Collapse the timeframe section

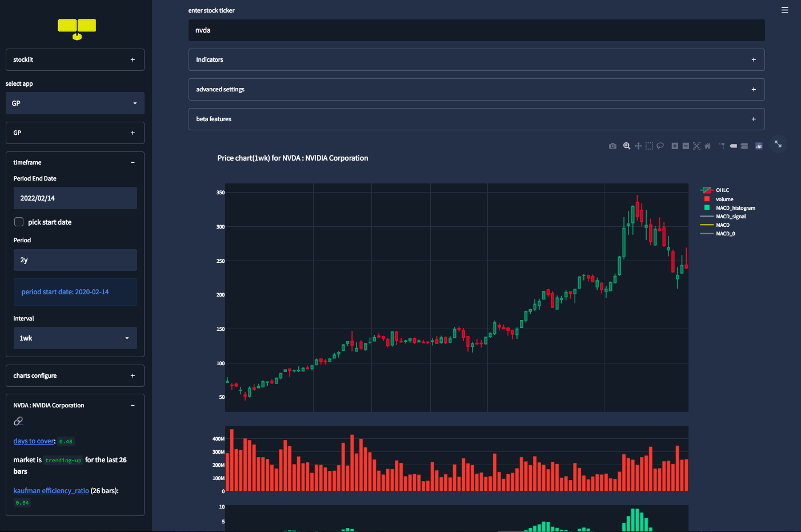pyautogui.click(x=75, y=162)
